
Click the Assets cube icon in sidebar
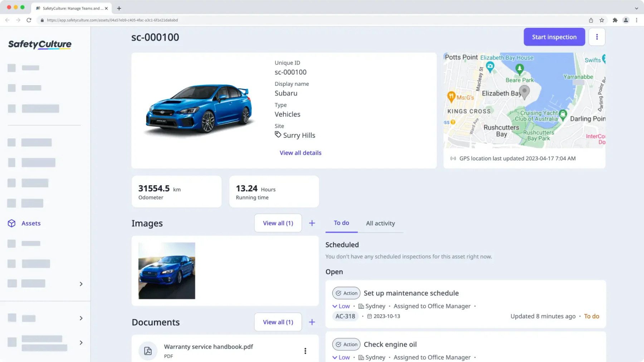click(11, 223)
